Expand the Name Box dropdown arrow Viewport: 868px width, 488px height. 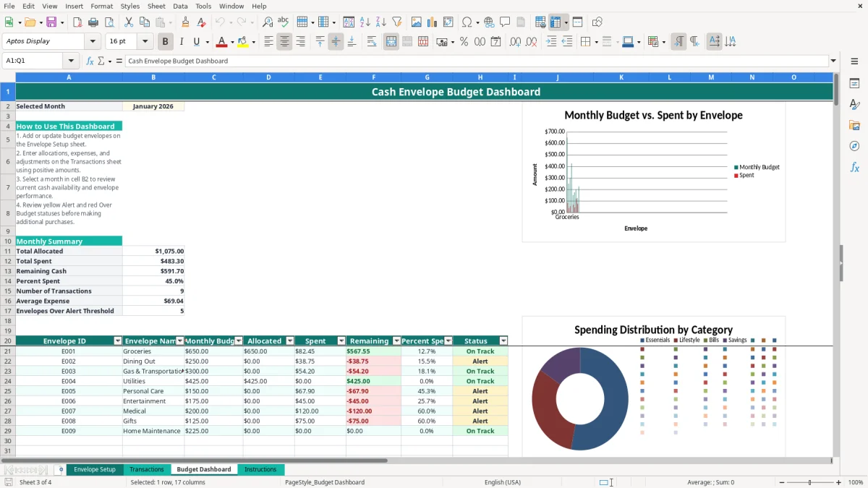click(x=71, y=61)
